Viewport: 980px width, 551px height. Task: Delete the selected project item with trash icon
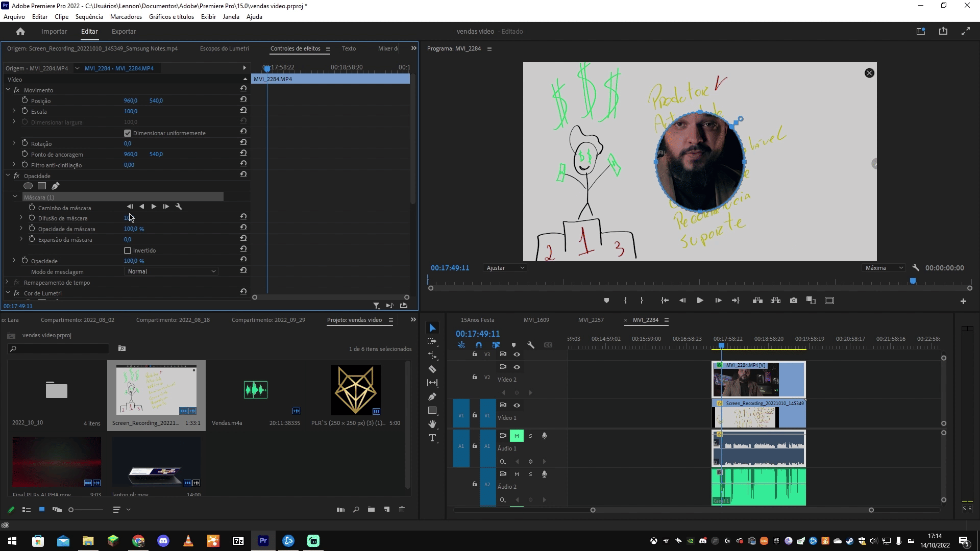402,509
